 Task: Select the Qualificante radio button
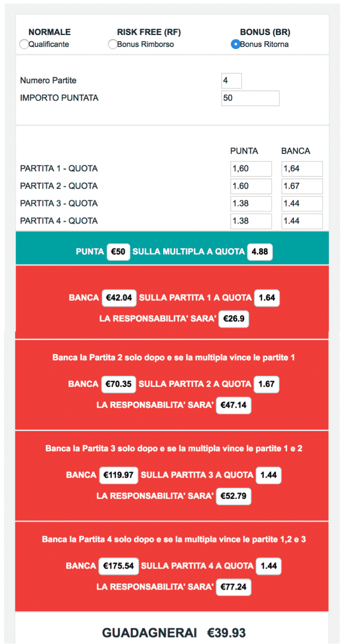click(24, 44)
